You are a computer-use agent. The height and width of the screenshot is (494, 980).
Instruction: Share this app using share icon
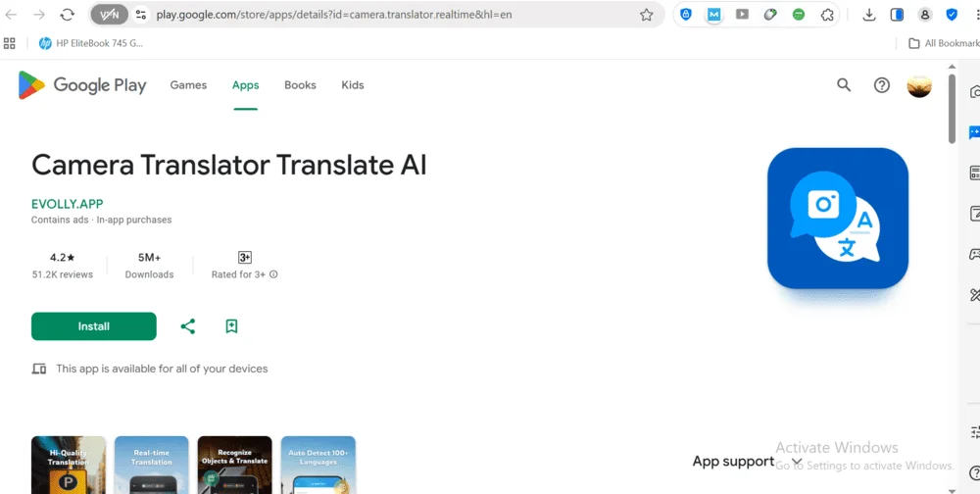[187, 326]
